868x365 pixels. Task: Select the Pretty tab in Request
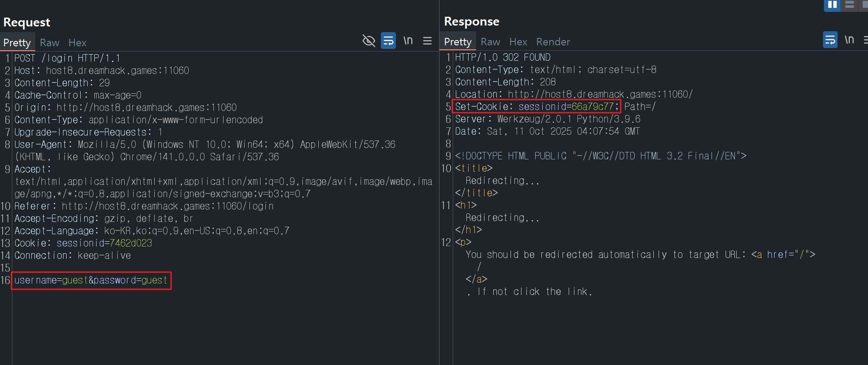coord(17,43)
